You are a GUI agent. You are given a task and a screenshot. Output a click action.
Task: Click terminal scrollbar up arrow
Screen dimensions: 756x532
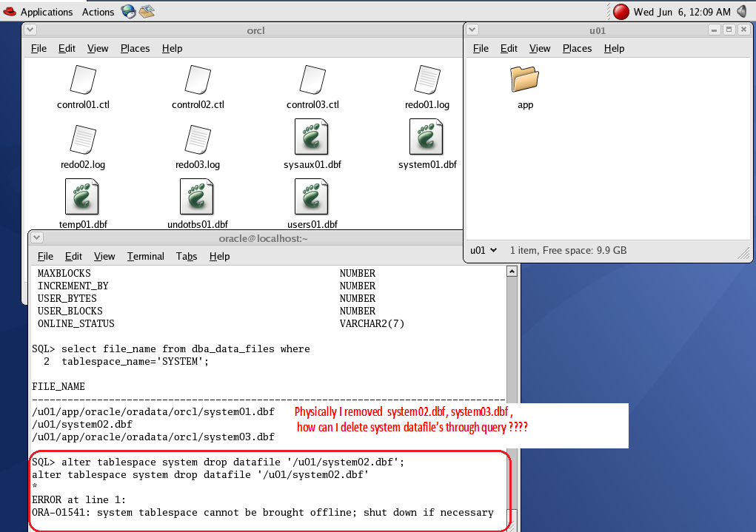pos(511,272)
